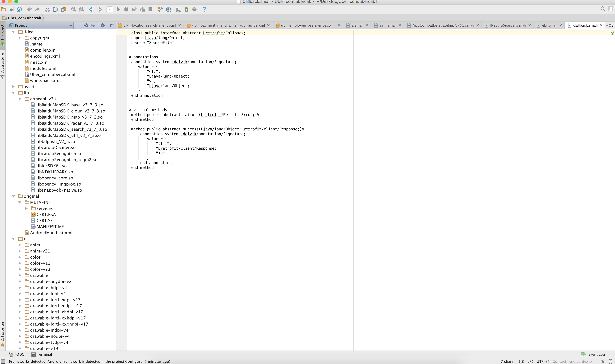Screen dimensions: 615x364
Task: Expand the drawable-hdpi-v4 folder
Action: [20, 287]
